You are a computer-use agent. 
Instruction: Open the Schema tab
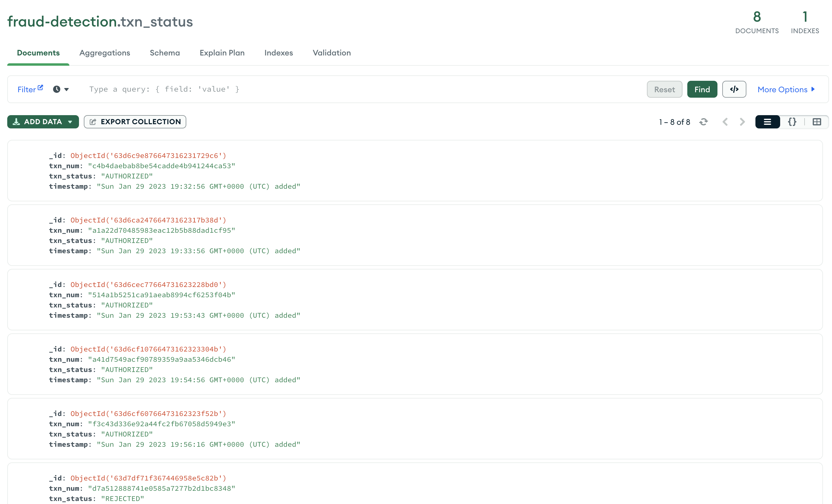(x=165, y=53)
